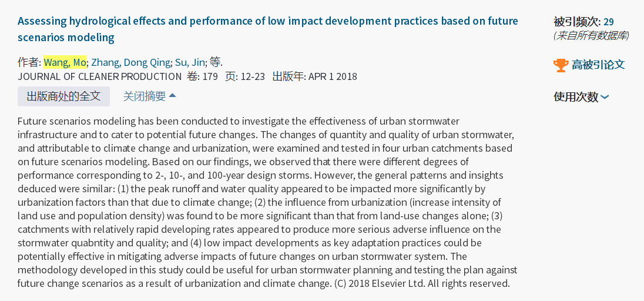Click the 高被引论文 label
Image resolution: width=644 pixels, height=301 pixels.
pos(598,65)
